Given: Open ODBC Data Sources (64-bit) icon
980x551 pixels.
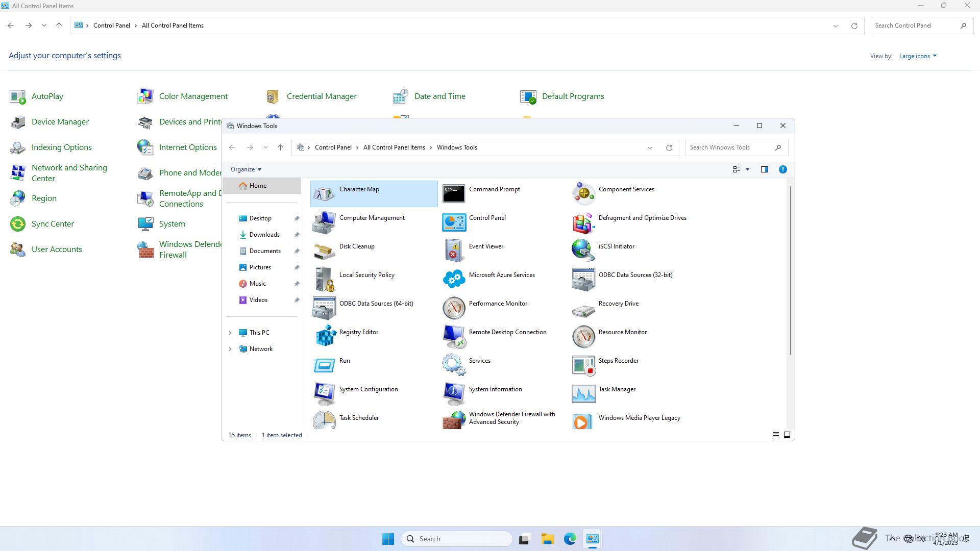Looking at the screenshot, I should [x=324, y=308].
